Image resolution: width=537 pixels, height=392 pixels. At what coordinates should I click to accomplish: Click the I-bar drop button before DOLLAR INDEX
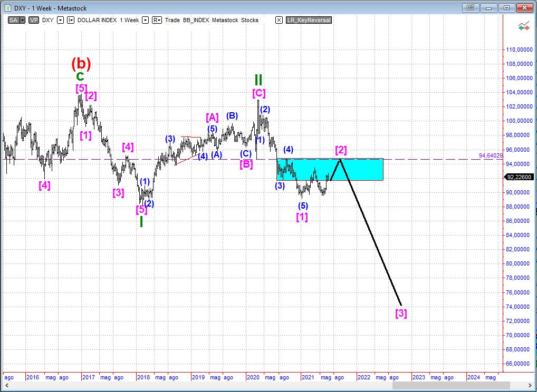click(71, 20)
